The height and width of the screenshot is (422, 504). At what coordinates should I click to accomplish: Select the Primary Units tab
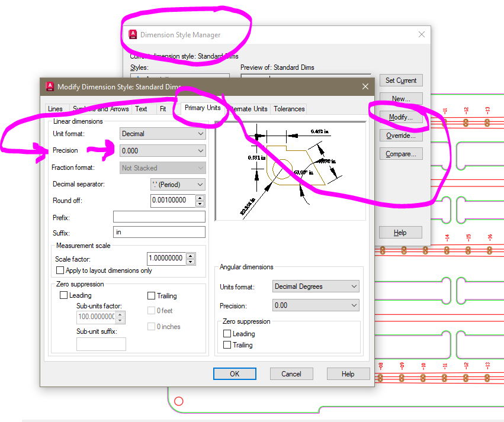pos(203,108)
